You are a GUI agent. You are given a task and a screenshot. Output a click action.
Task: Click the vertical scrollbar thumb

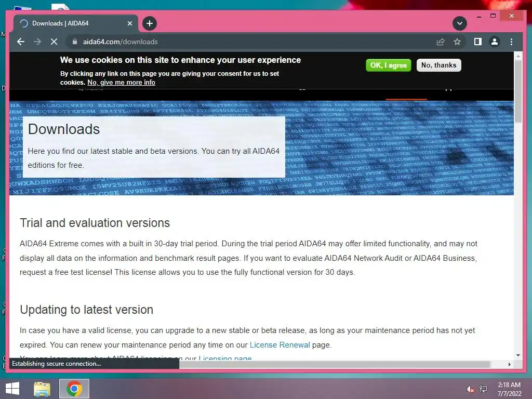point(518,92)
